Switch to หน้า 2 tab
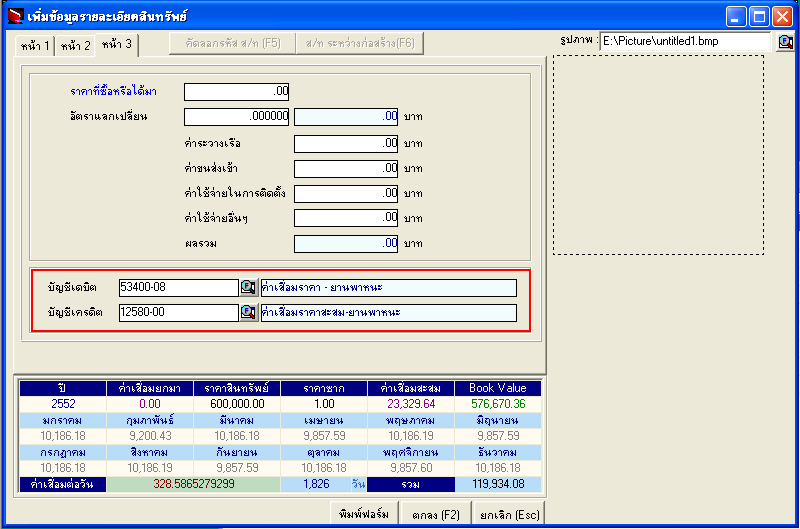800x529 pixels. 75,46
